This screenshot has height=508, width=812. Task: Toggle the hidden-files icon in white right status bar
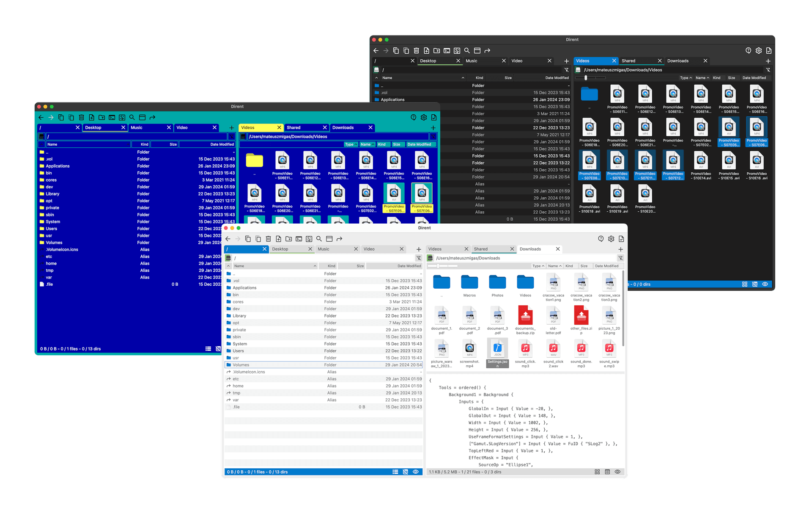[x=607, y=472]
